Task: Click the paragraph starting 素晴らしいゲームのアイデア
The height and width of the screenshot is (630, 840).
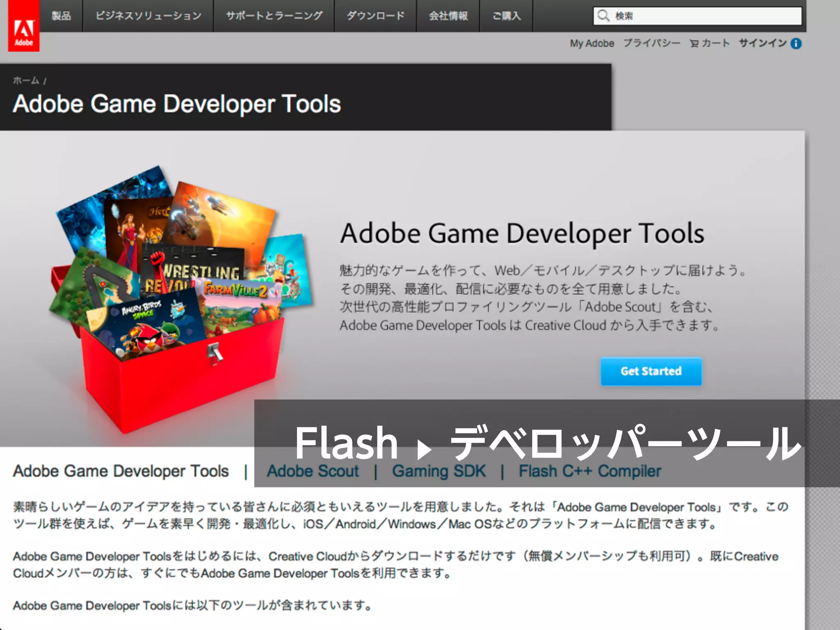Action: tap(401, 515)
